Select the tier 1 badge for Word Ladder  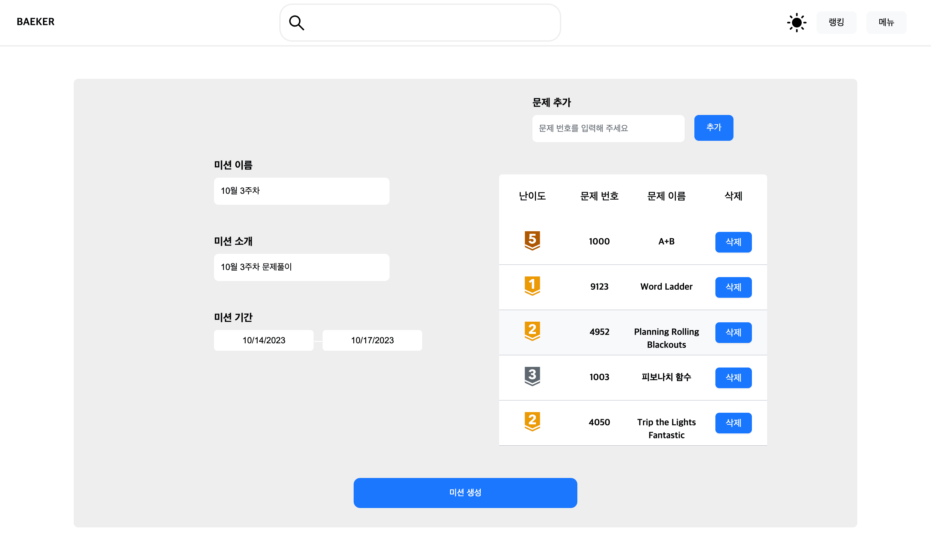click(532, 286)
